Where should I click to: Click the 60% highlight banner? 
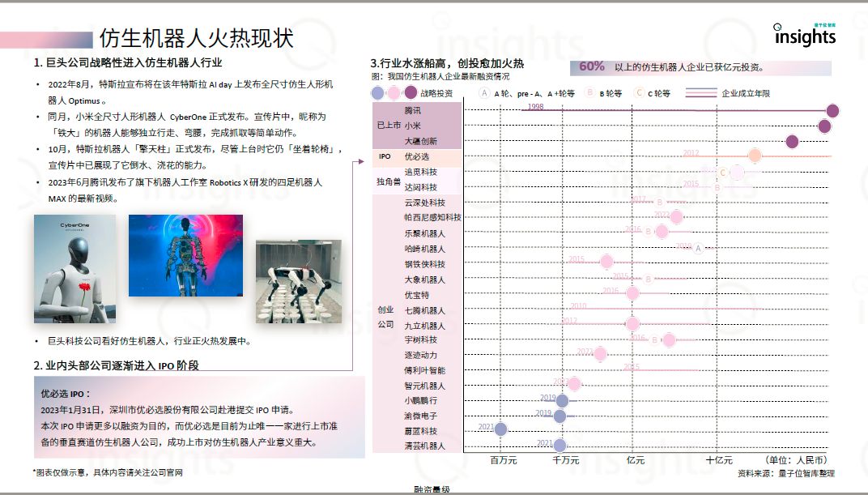coord(700,67)
